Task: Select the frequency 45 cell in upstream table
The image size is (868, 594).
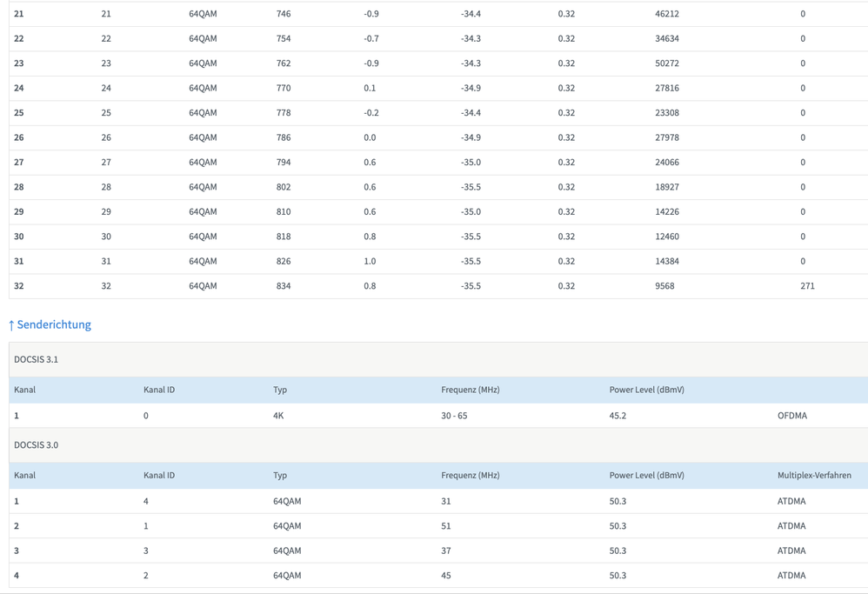Action: pos(445,576)
